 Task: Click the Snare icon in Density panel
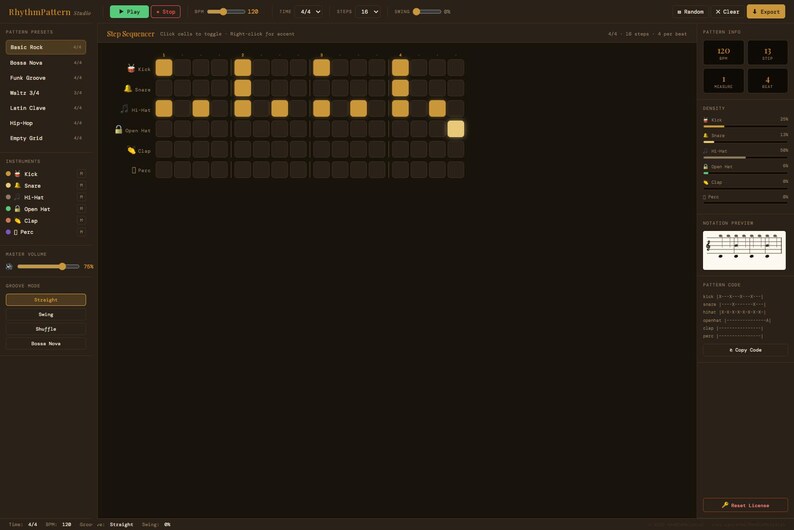706,135
